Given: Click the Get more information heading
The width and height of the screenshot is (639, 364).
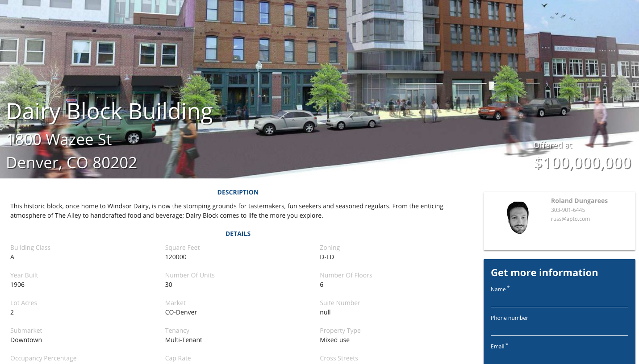Looking at the screenshot, I should [x=544, y=273].
